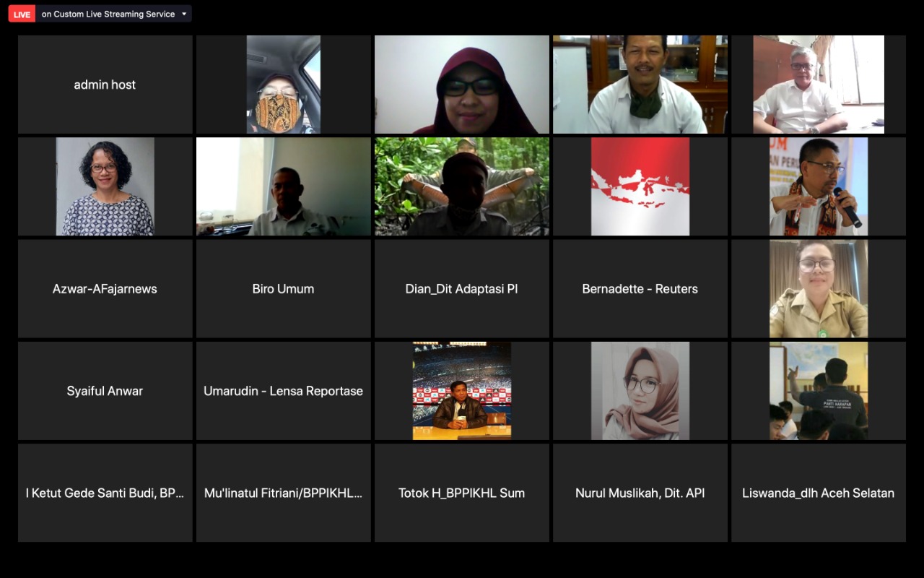Click the Dian_Dit Adaptasi PI tile

(x=461, y=288)
